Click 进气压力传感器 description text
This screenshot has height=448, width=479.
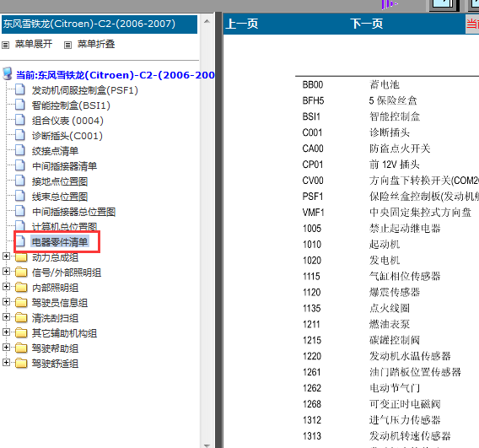(405, 420)
